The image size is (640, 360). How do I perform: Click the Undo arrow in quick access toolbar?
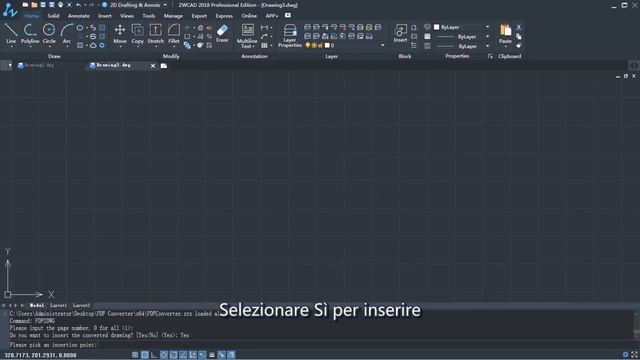tap(78, 5)
